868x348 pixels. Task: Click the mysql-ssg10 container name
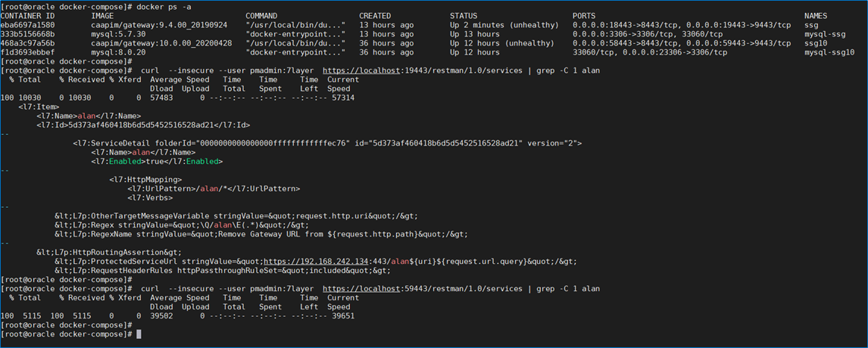click(829, 52)
